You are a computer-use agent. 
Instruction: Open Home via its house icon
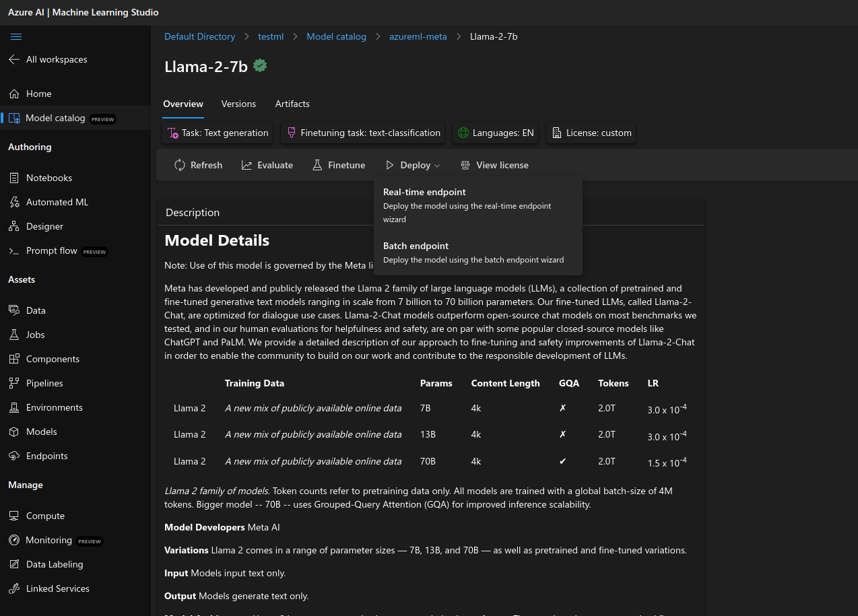pos(14,94)
